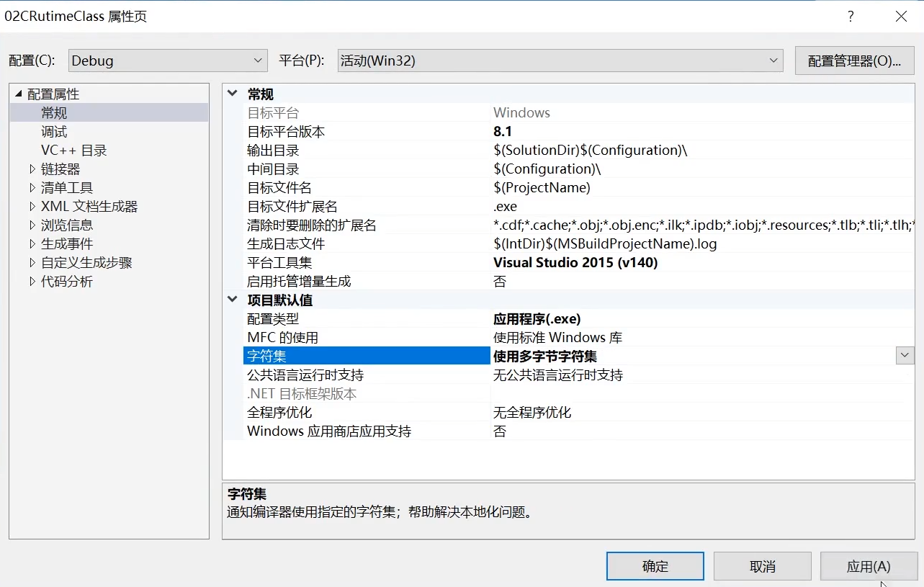Click the 确定 button
This screenshot has width=924, height=587.
655,565
